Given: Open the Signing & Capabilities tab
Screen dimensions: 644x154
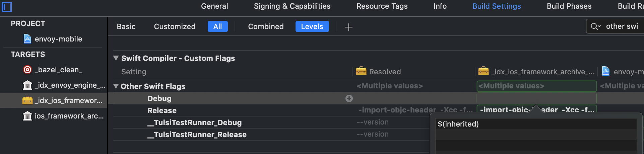Looking at the screenshot, I should pos(292,6).
